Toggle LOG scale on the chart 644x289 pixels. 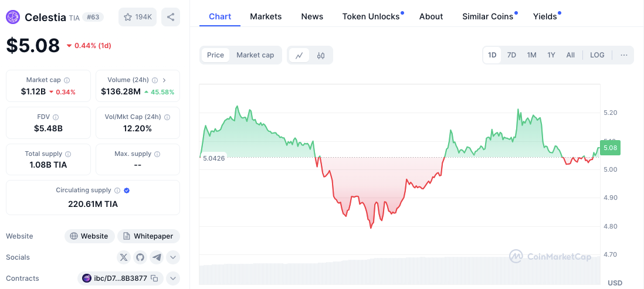pos(597,55)
